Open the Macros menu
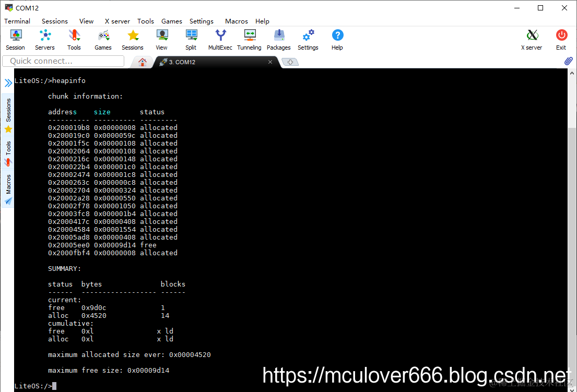Image resolution: width=577 pixels, height=392 pixels. 237,21
